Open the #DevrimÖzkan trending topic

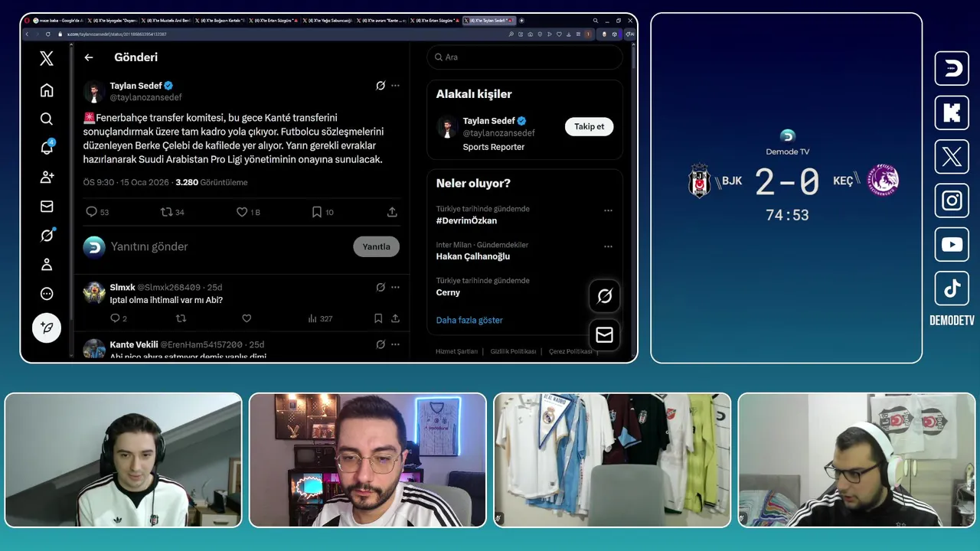click(x=466, y=220)
